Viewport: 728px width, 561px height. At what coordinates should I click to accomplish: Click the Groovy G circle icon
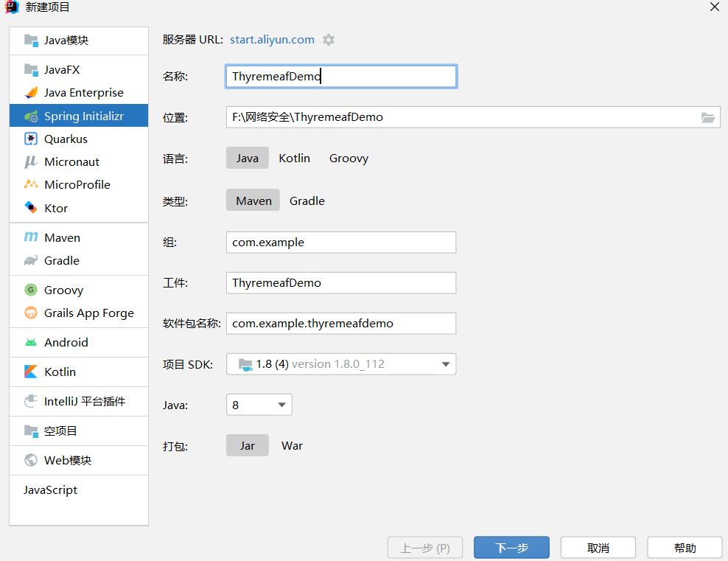(x=31, y=290)
